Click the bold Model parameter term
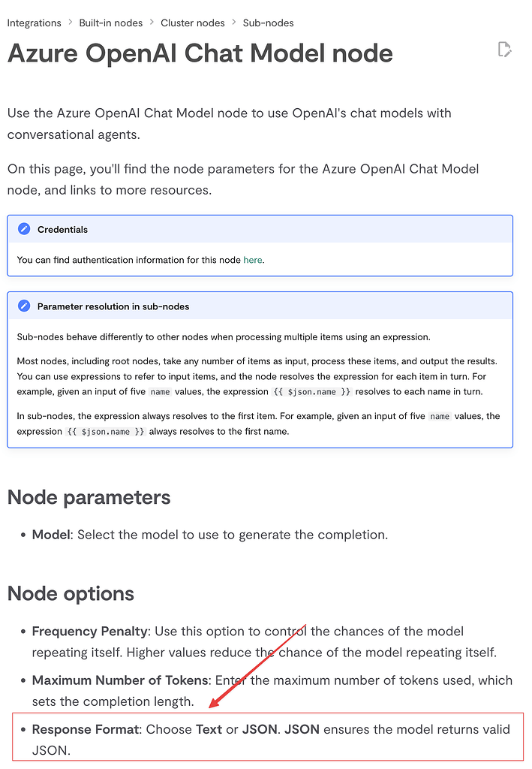Viewport: 532px width, 769px height. [x=51, y=535]
